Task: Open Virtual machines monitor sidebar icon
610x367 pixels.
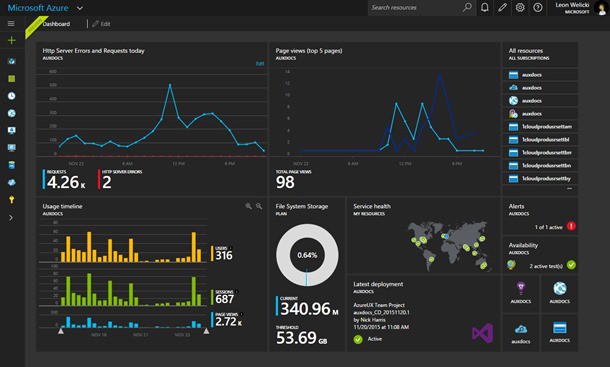Action: 11,148
